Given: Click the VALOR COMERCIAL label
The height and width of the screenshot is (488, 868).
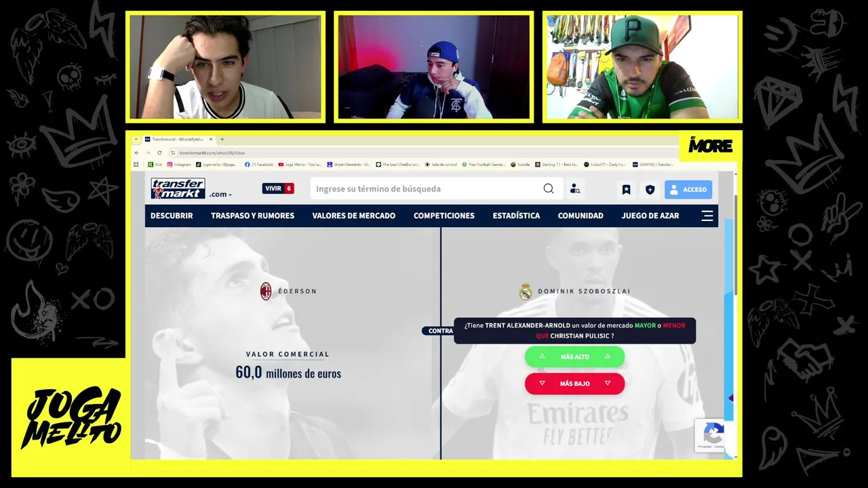Looking at the screenshot, I should (x=288, y=354).
